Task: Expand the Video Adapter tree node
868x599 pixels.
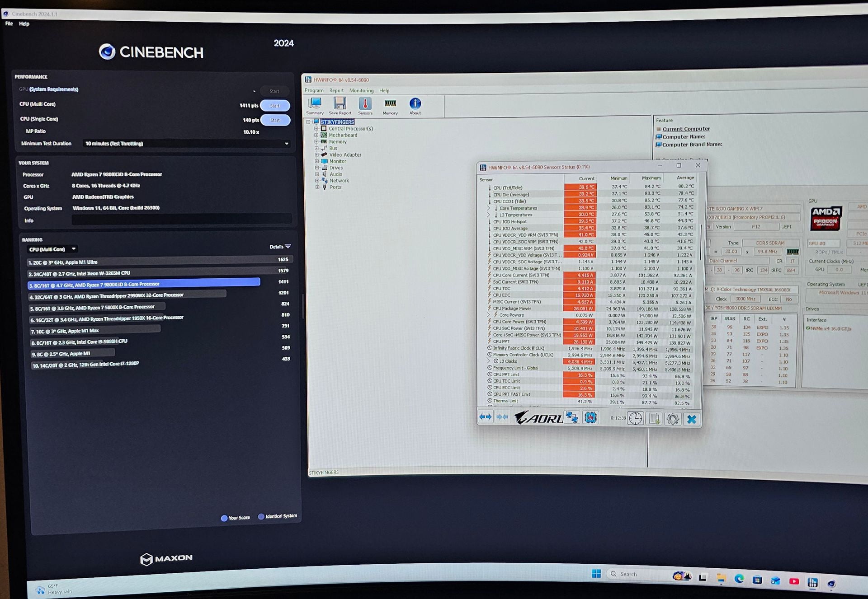Action: click(x=317, y=154)
